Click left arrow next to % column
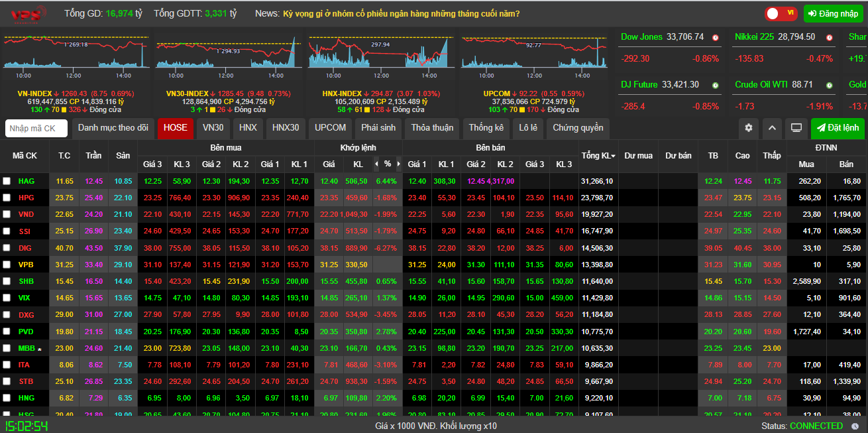868x433 pixels. tap(377, 164)
